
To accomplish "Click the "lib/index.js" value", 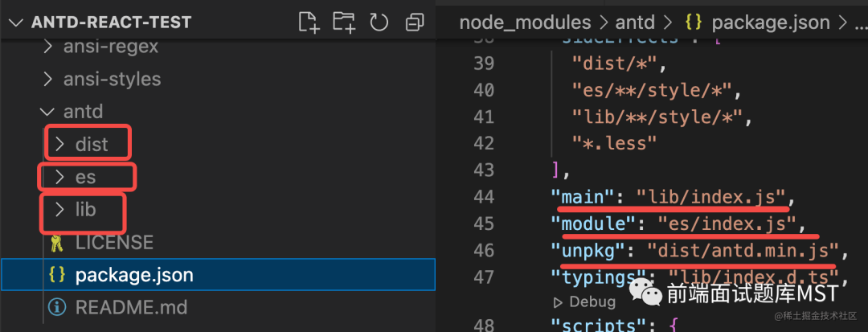I will pos(711,196).
